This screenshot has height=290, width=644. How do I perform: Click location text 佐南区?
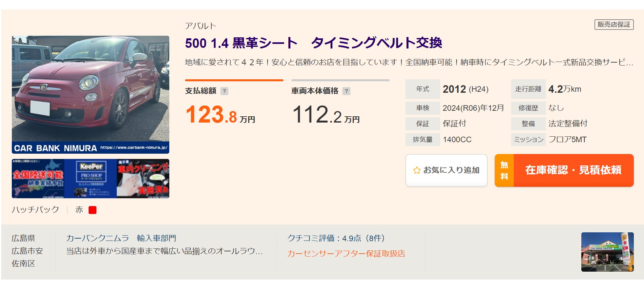pyautogui.click(x=23, y=263)
